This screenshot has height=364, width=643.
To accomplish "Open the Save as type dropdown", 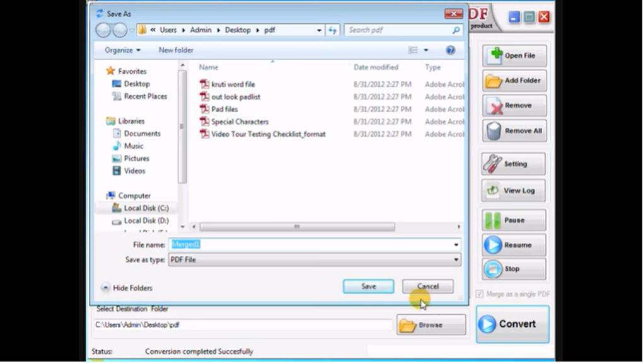I will click(456, 259).
